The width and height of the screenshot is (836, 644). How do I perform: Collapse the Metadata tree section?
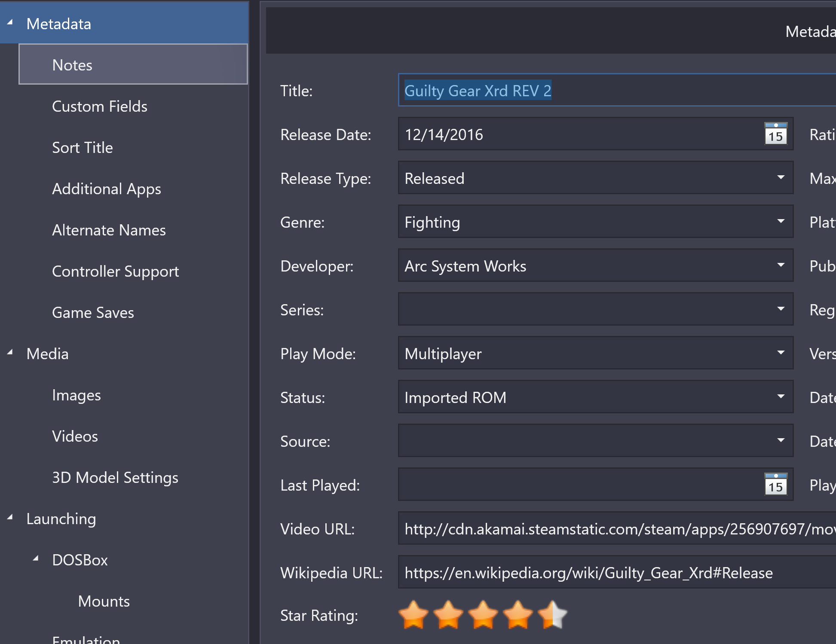click(x=10, y=22)
